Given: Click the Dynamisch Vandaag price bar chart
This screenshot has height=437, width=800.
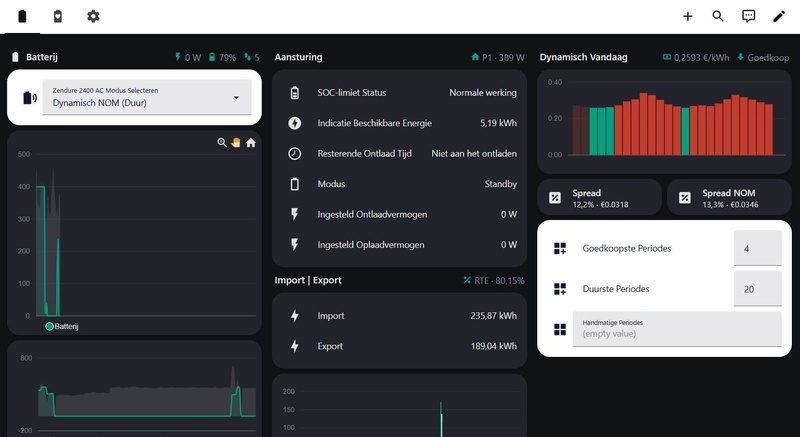Looking at the screenshot, I should [x=664, y=121].
